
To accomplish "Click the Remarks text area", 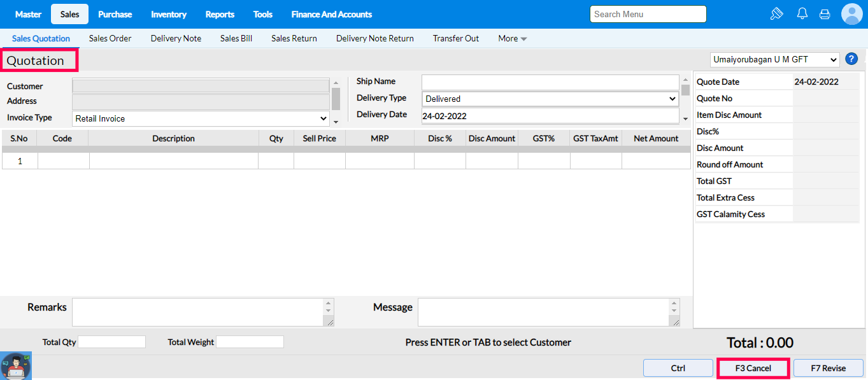I will (x=198, y=313).
